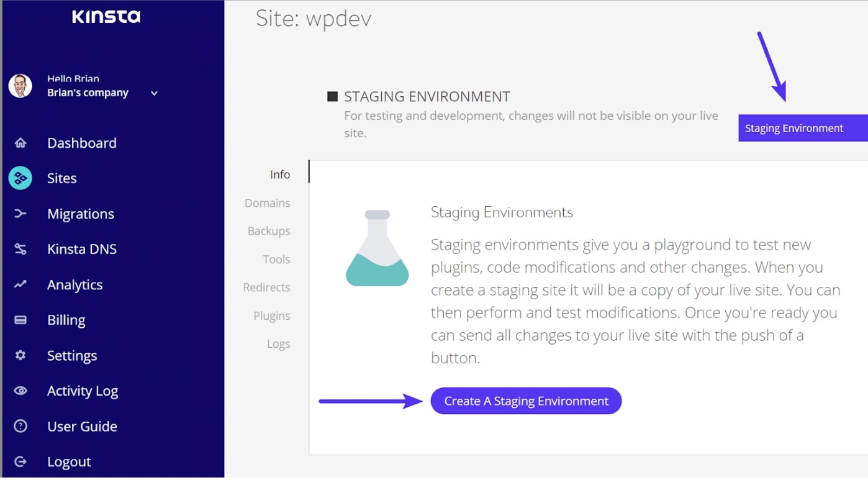Switch to the Plugins tab

[x=271, y=316]
